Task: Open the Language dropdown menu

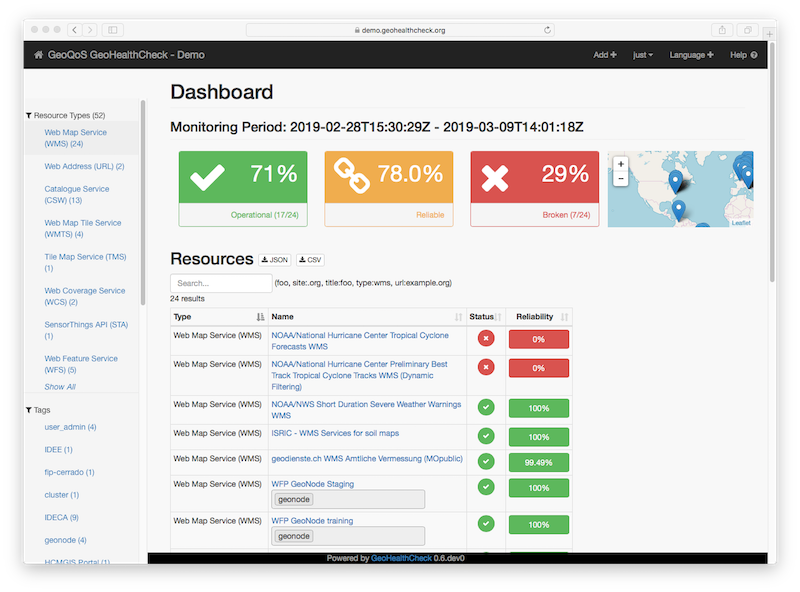Action: [x=691, y=55]
